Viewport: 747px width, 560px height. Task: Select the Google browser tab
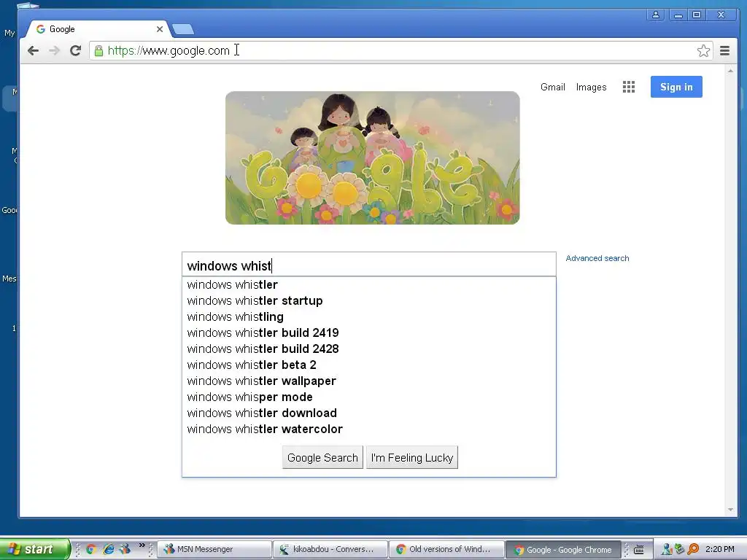[x=97, y=29]
